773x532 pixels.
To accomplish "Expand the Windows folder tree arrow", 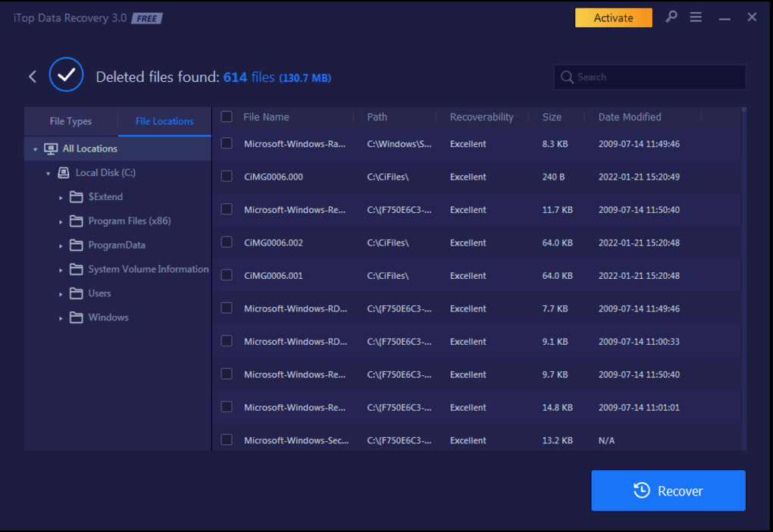I will click(61, 318).
